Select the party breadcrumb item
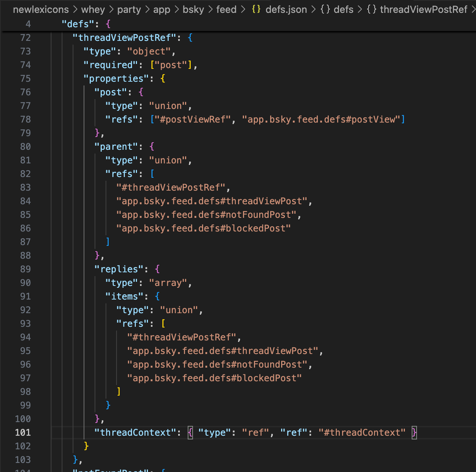This screenshot has height=472, width=476. pos(129,9)
